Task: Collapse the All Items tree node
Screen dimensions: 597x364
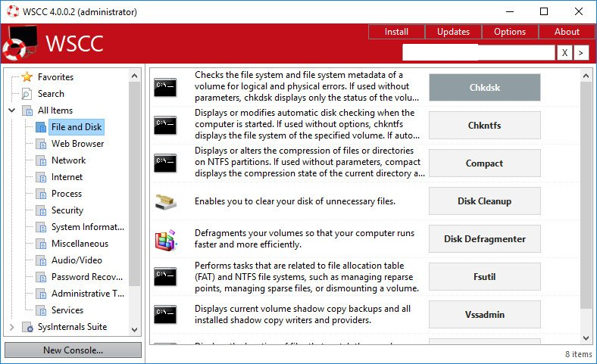Action: 12,110
